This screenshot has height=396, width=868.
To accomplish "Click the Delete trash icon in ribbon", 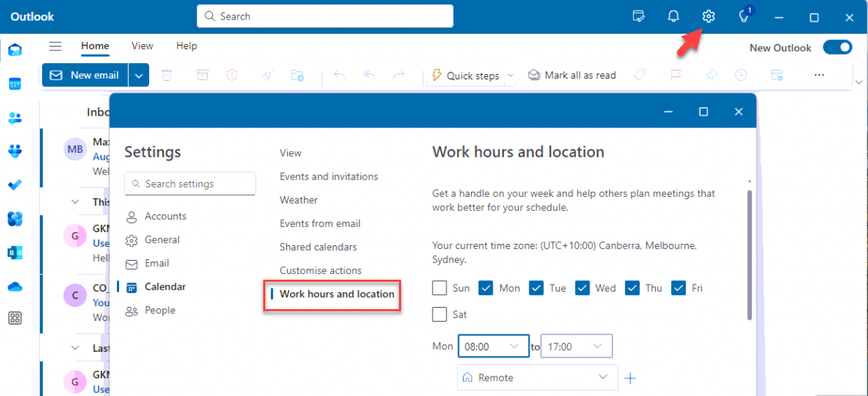I will point(167,75).
